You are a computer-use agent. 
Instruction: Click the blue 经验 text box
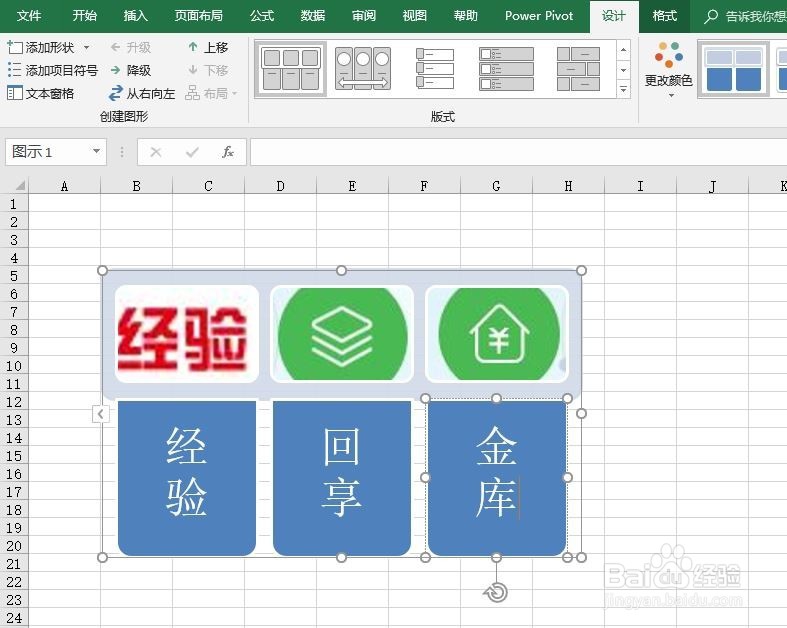(187, 477)
